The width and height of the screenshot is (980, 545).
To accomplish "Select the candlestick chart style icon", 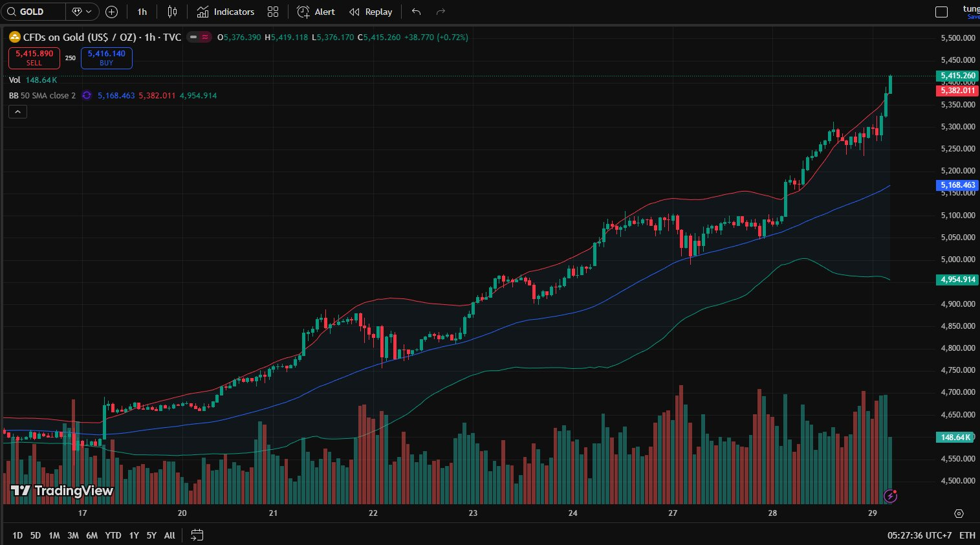I will pos(172,12).
